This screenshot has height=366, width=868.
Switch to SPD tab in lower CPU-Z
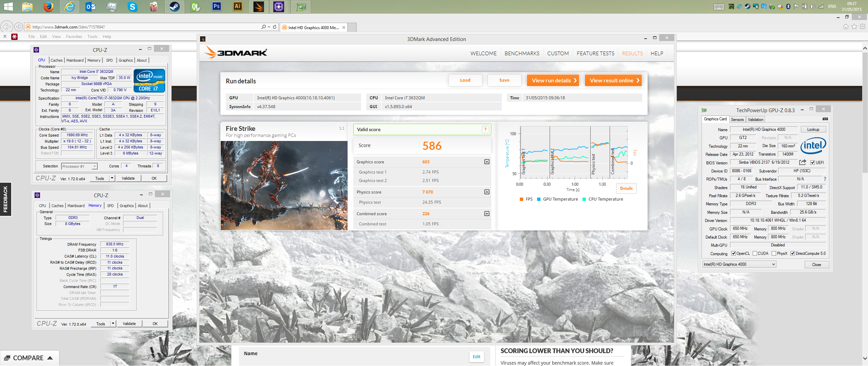pos(111,206)
